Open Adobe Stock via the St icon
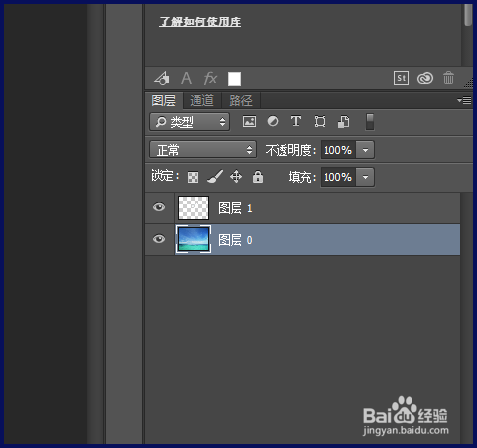 (x=401, y=78)
